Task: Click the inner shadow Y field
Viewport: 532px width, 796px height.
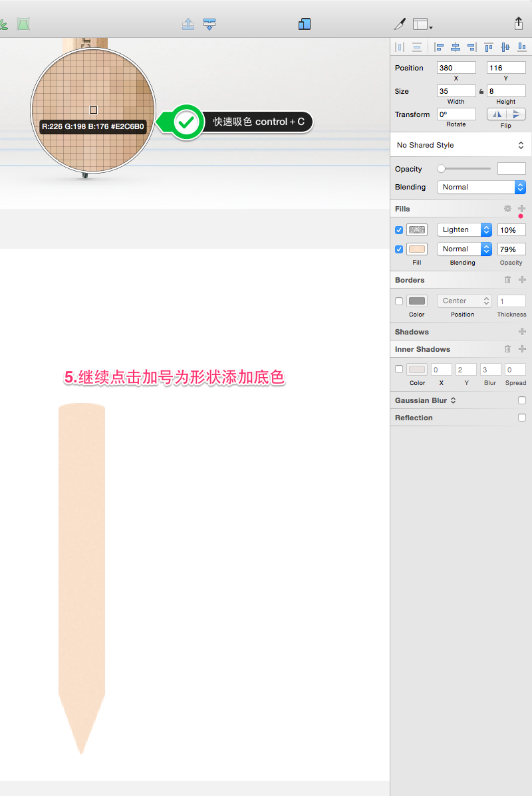Action: [466, 370]
